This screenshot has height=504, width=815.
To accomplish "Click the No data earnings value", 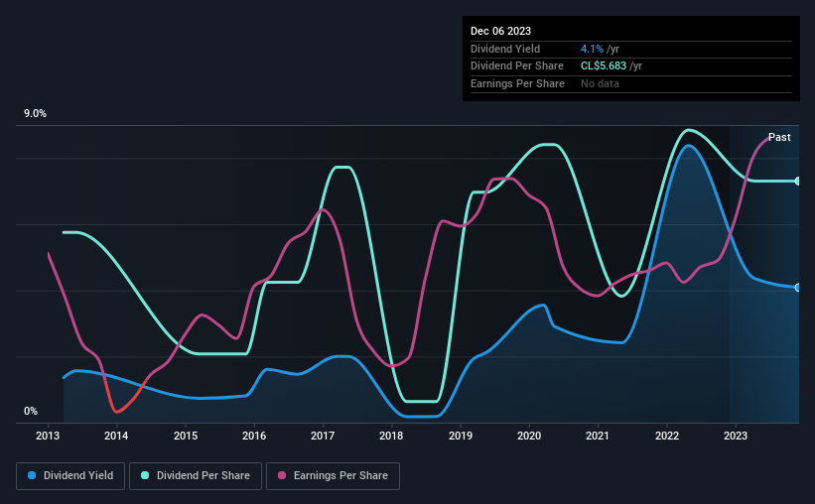I will point(600,83).
